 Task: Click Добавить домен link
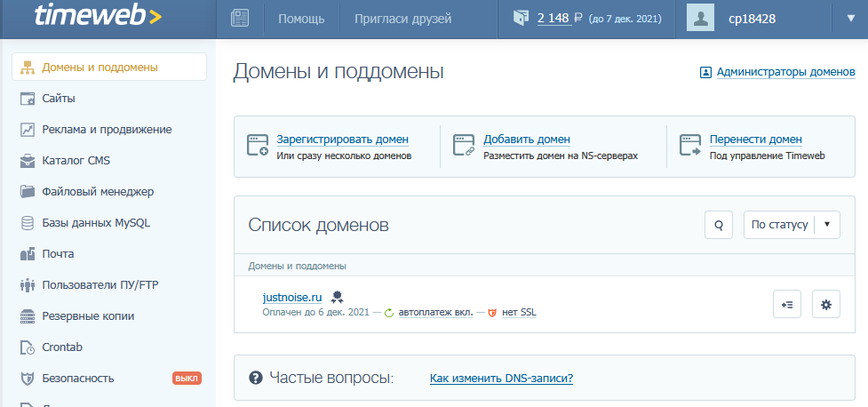pos(527,140)
